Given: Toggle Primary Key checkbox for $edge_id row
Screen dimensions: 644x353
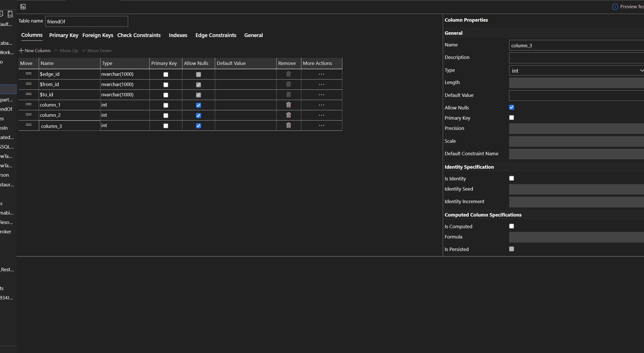Looking at the screenshot, I should coord(166,75).
